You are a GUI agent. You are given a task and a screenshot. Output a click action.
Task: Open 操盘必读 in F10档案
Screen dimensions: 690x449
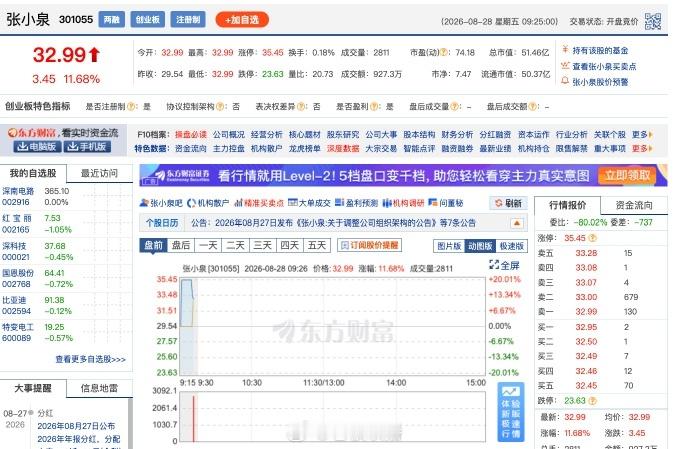(x=191, y=135)
